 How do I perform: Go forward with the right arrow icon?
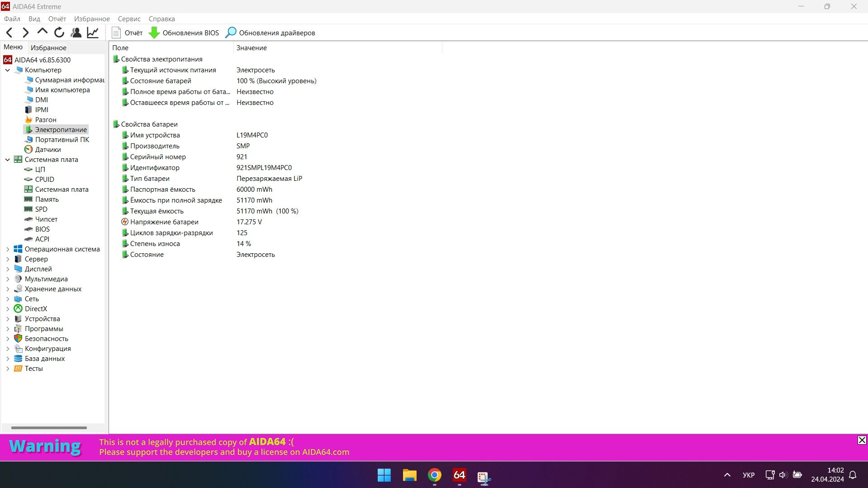tap(25, 33)
